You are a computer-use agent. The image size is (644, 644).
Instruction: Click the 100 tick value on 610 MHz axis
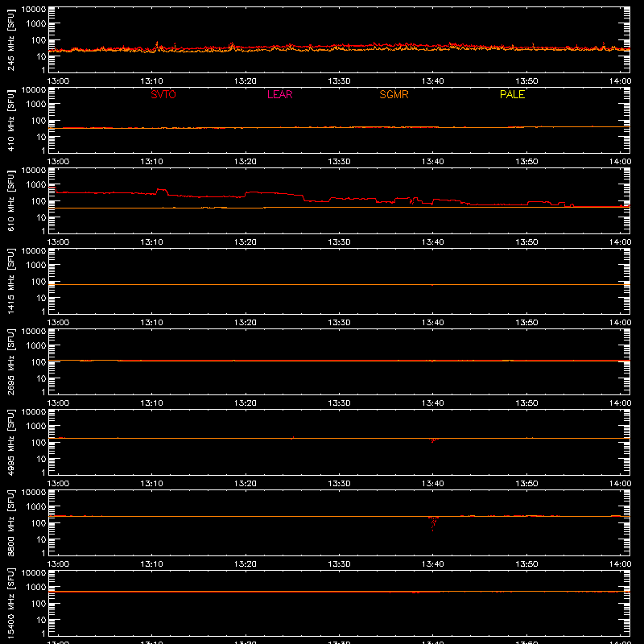point(39,201)
